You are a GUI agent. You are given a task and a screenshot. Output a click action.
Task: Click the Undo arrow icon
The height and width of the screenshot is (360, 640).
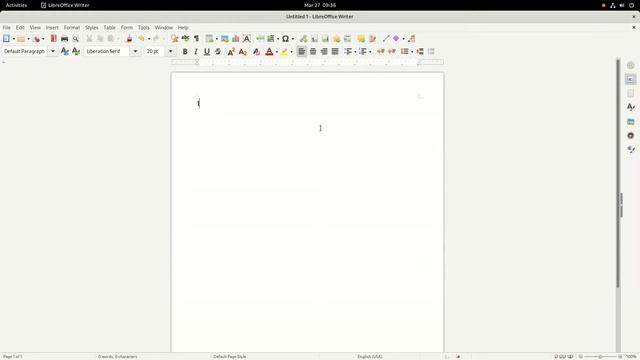click(141, 39)
